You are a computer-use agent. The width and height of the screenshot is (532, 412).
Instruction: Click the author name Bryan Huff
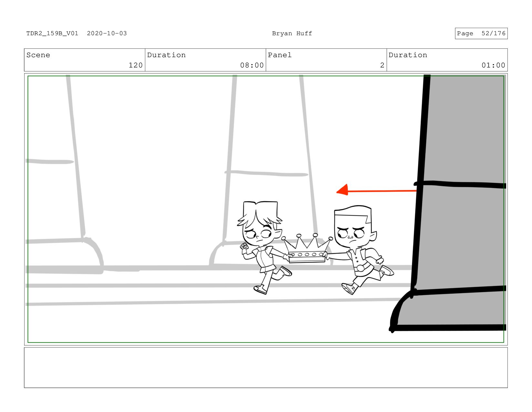(292, 33)
